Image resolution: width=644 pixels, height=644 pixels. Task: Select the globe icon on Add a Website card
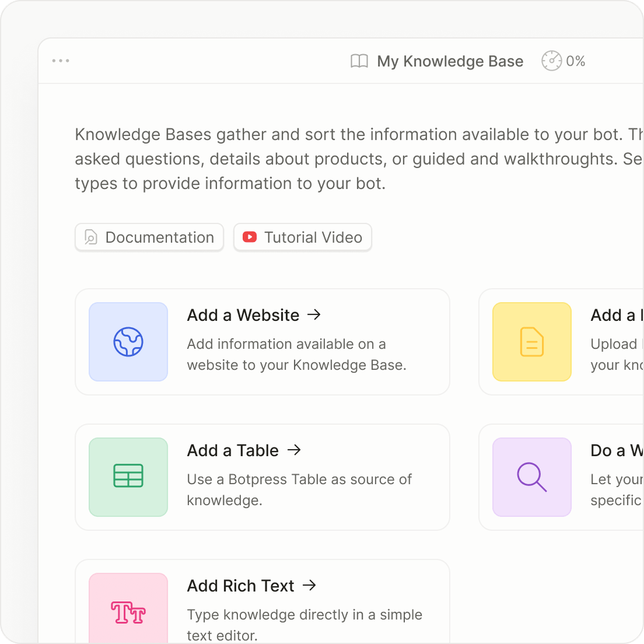click(128, 342)
